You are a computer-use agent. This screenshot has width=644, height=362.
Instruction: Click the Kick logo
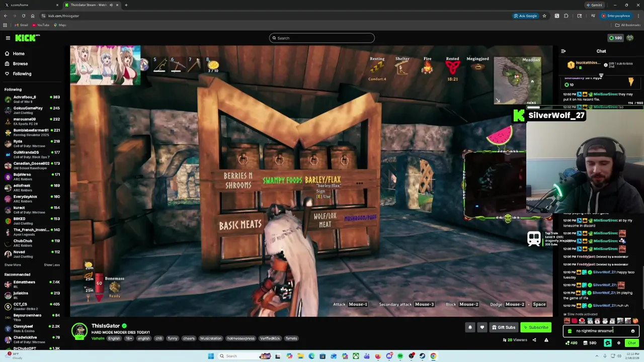(x=27, y=38)
